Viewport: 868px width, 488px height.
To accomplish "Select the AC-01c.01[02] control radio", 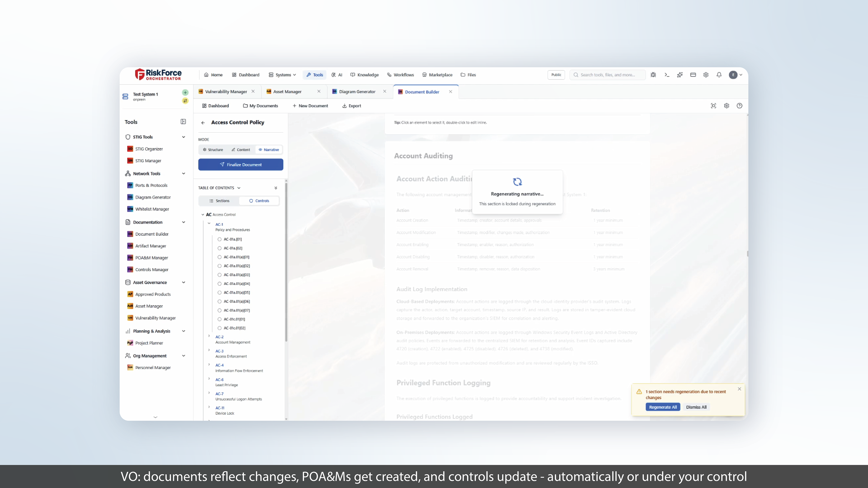I will pyautogui.click(x=219, y=328).
